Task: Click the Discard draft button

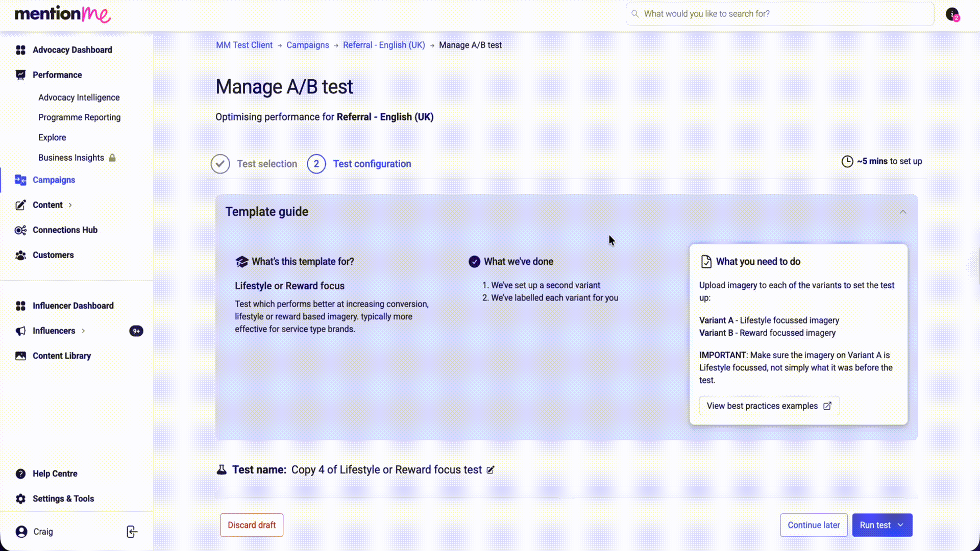Action: [251, 525]
